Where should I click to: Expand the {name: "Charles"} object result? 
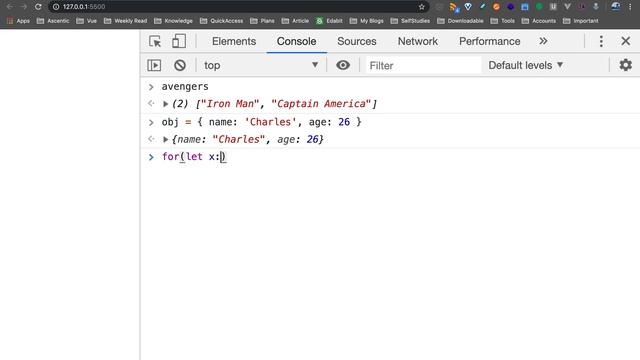click(x=165, y=140)
